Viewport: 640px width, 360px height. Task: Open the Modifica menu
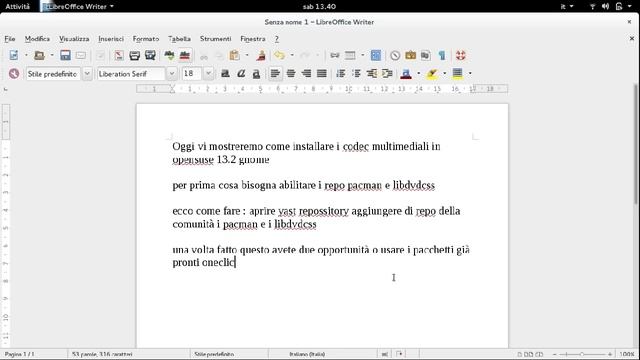[x=37, y=39]
